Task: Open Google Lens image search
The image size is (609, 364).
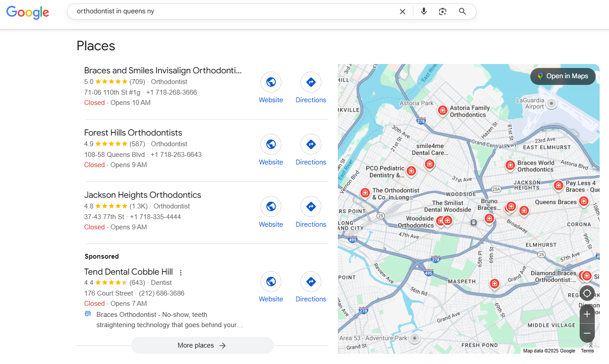Action: 443,11
